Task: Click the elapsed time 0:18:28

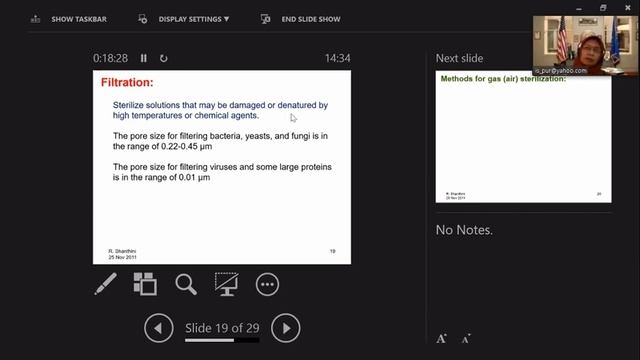Action: point(110,58)
